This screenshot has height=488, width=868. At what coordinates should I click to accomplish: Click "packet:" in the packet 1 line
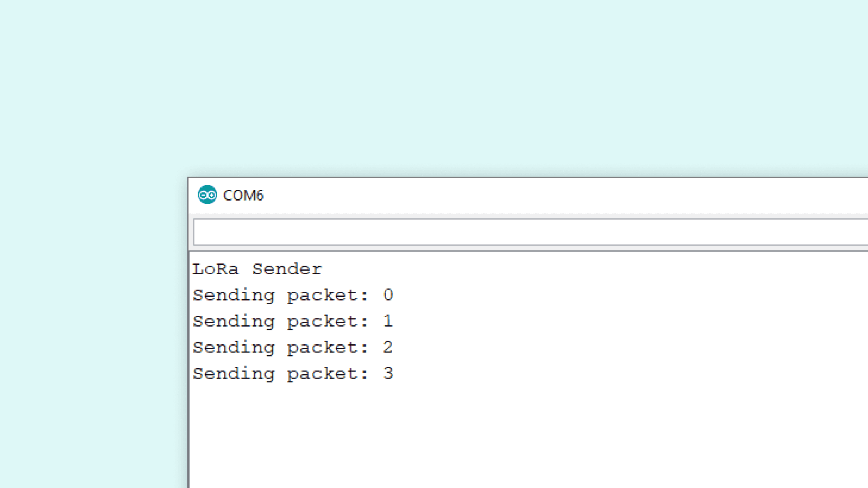click(x=327, y=322)
